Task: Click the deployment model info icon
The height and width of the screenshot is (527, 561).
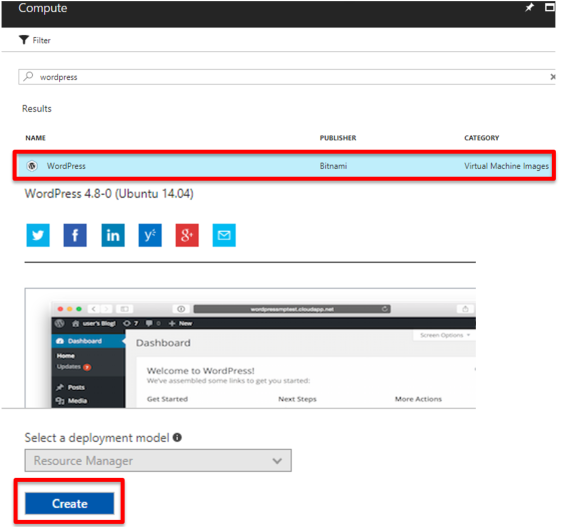Action: coord(177,437)
